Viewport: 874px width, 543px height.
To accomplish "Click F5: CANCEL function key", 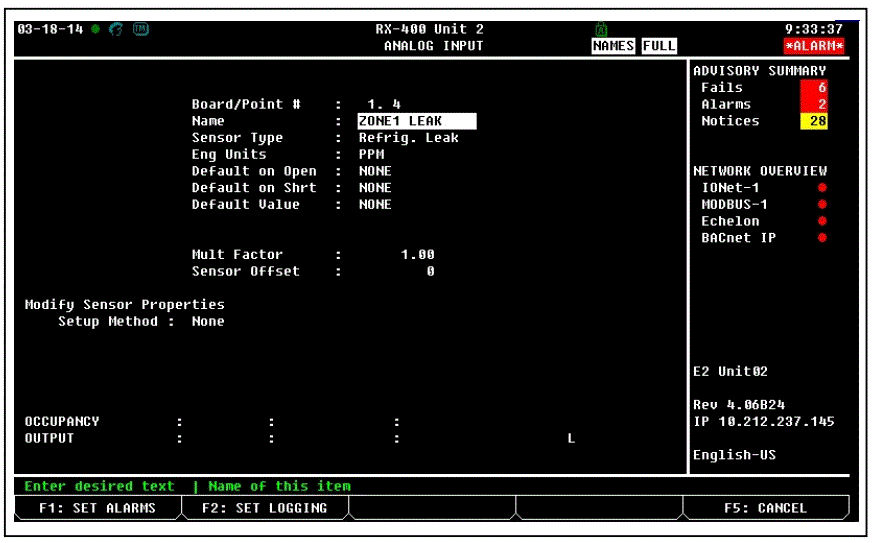I will [766, 508].
